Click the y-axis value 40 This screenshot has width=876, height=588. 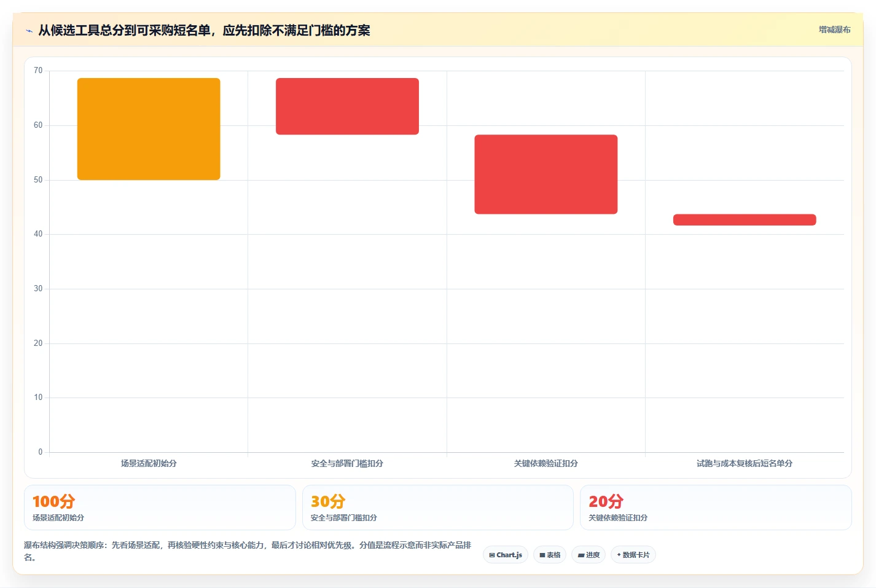[x=38, y=234]
